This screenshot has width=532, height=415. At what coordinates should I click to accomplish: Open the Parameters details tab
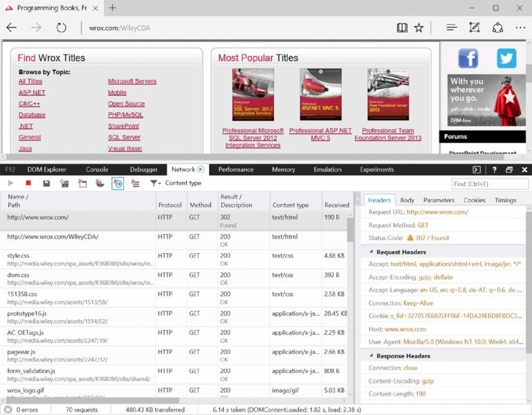(439, 200)
